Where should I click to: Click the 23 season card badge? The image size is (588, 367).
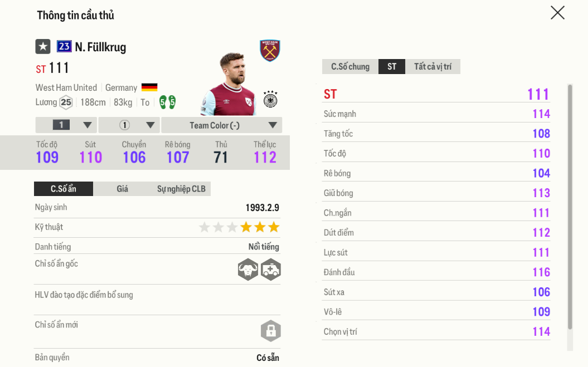(x=64, y=46)
